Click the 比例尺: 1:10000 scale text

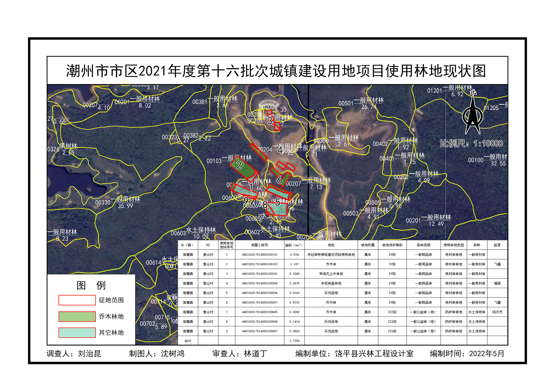click(x=471, y=144)
